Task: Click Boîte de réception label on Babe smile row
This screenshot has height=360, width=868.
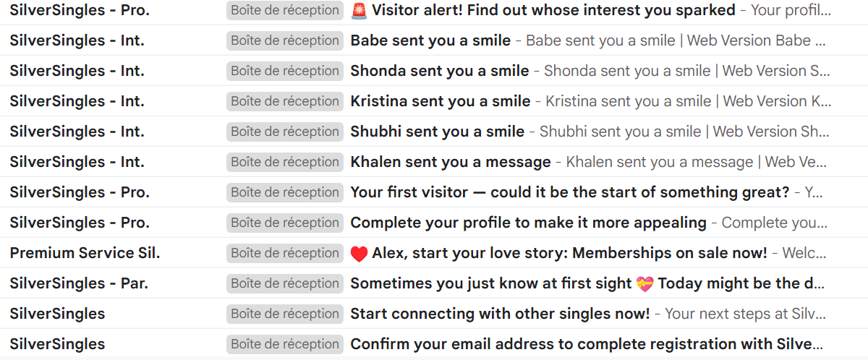Action: coord(285,40)
